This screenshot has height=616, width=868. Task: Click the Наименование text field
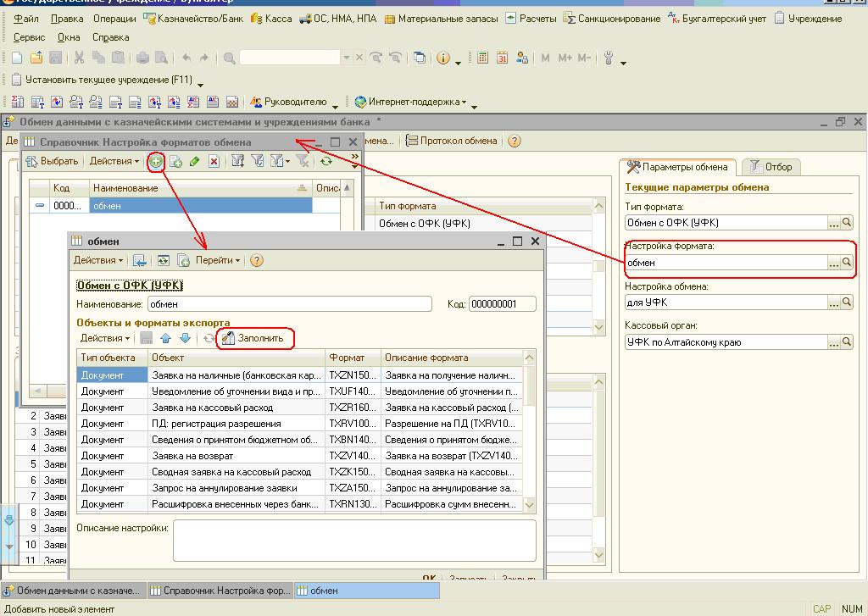(x=289, y=304)
